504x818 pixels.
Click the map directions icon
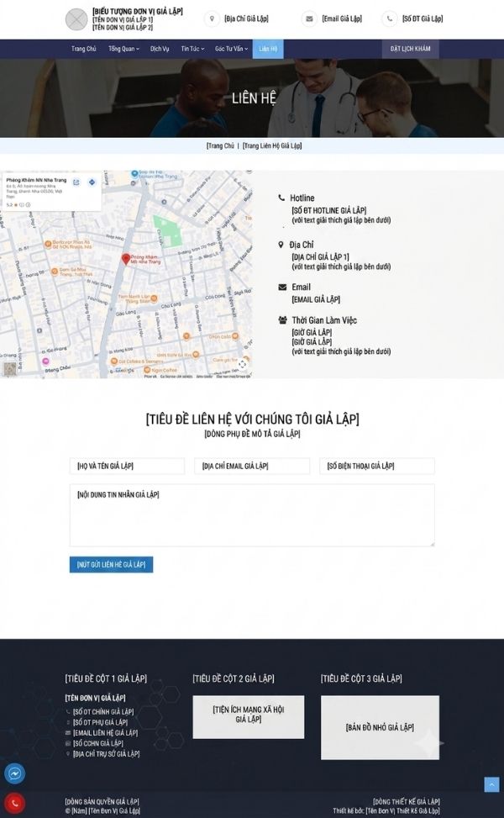point(92,182)
